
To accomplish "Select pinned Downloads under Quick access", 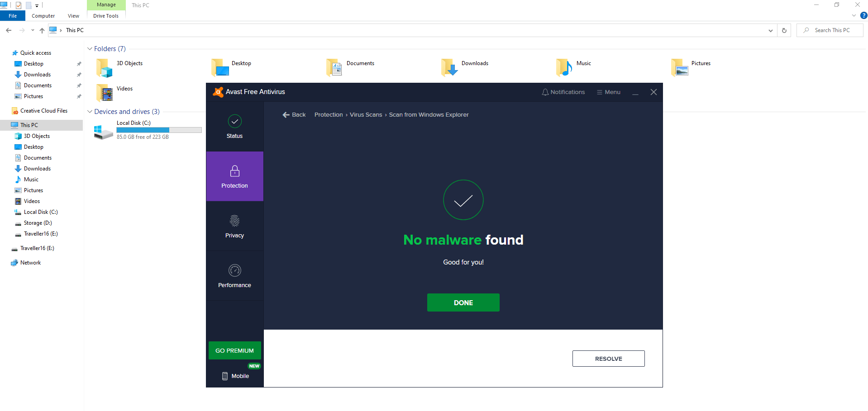I will (x=37, y=75).
